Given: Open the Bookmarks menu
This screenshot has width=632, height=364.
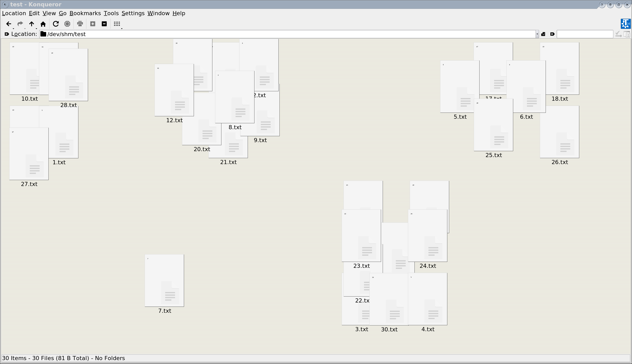Looking at the screenshot, I should point(85,13).
